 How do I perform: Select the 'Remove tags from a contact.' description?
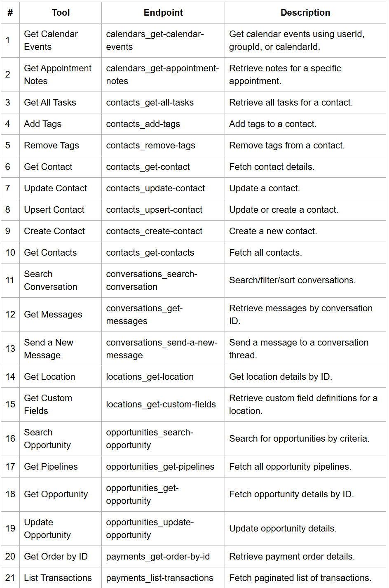pos(287,146)
